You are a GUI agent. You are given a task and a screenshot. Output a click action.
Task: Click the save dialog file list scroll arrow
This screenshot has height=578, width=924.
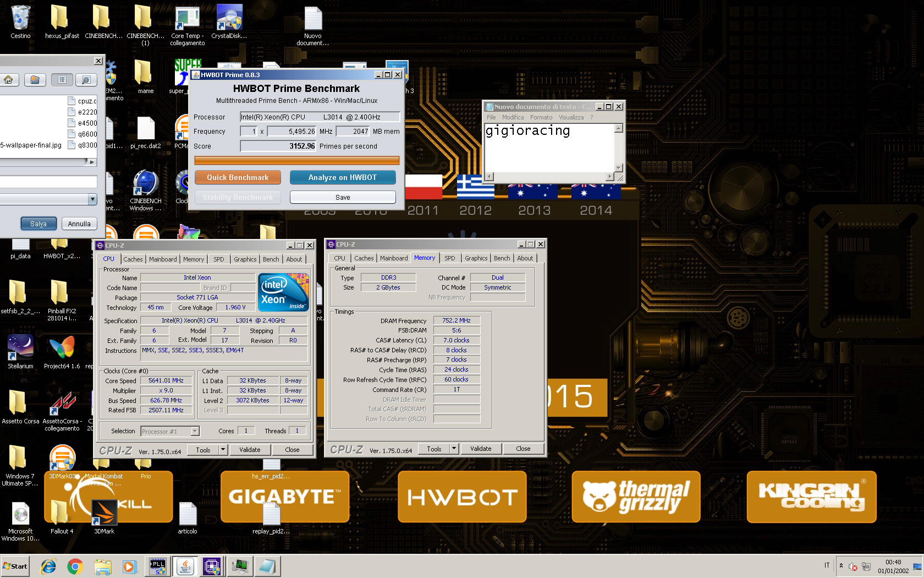91,161
